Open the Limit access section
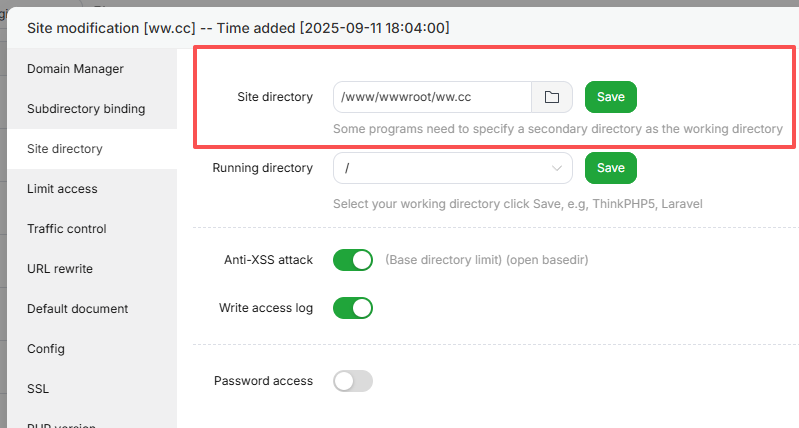The height and width of the screenshot is (428, 799). (62, 189)
